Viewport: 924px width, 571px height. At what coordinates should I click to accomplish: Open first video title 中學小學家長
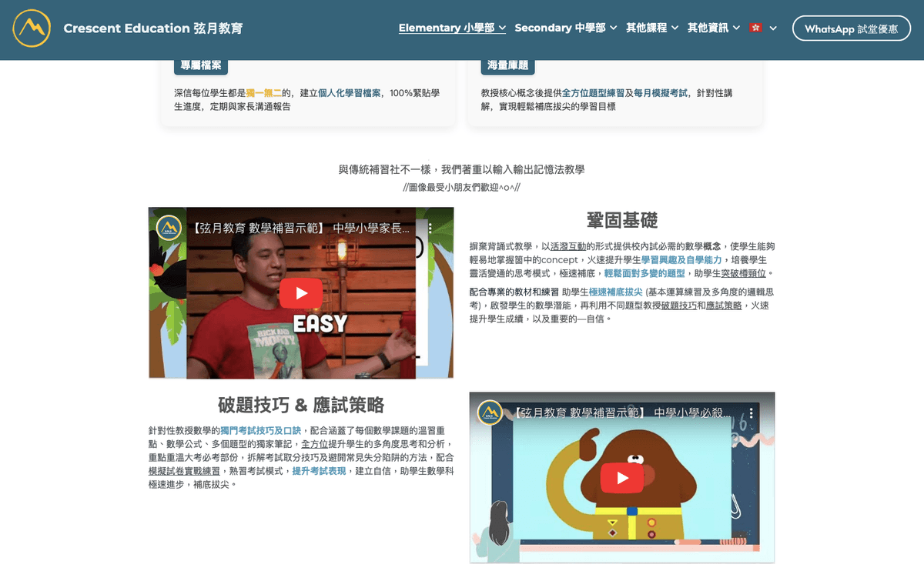(301, 229)
